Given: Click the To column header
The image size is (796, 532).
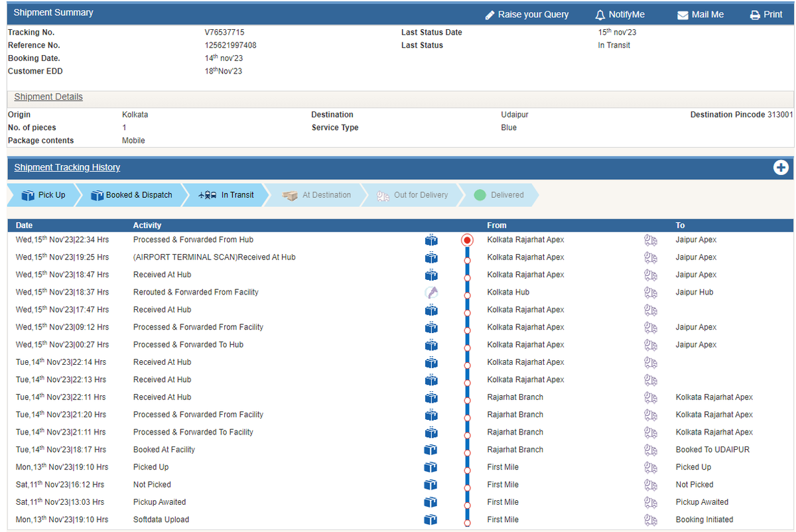Looking at the screenshot, I should 681,226.
